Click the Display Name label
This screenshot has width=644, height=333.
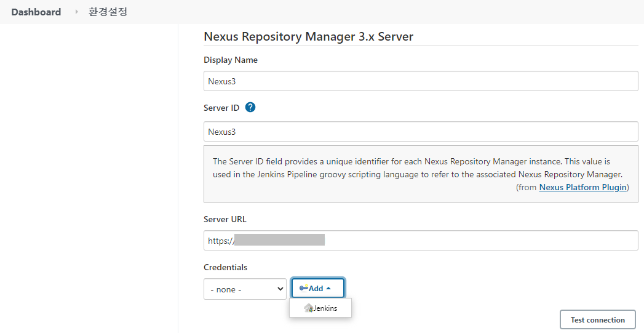pos(231,60)
